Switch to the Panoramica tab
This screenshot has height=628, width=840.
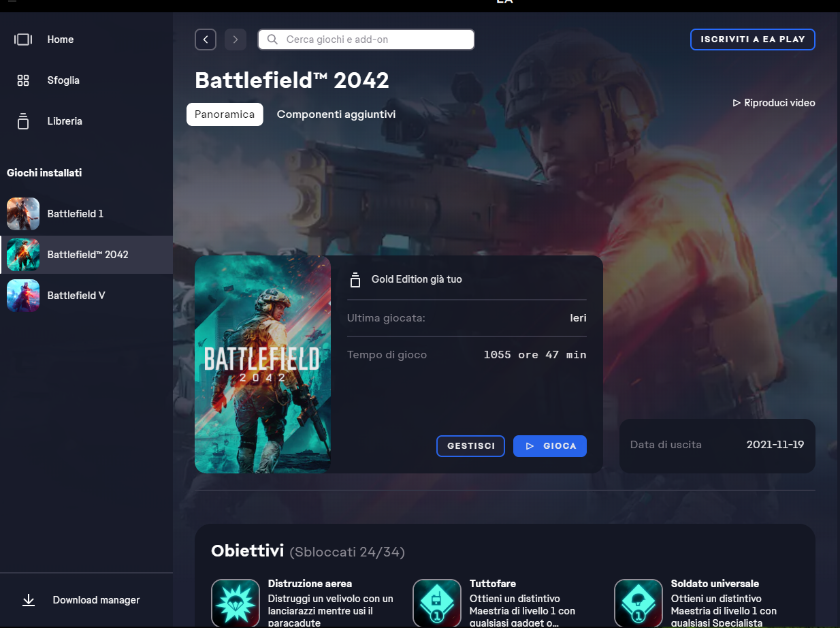(x=225, y=114)
